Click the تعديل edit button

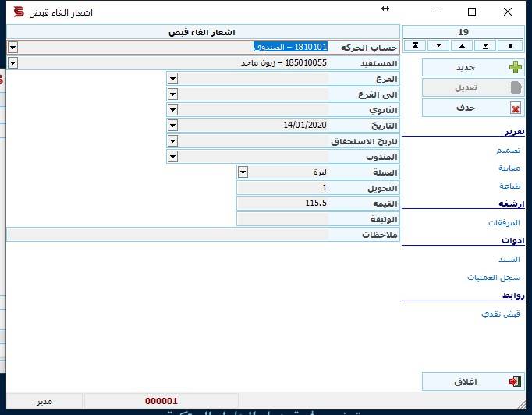(x=473, y=87)
